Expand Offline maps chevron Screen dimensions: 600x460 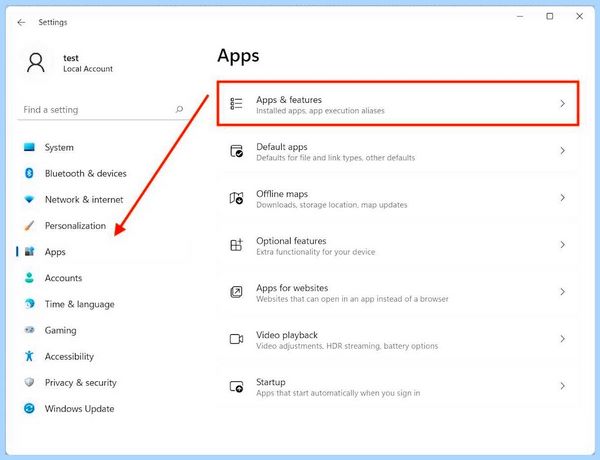[x=562, y=198]
